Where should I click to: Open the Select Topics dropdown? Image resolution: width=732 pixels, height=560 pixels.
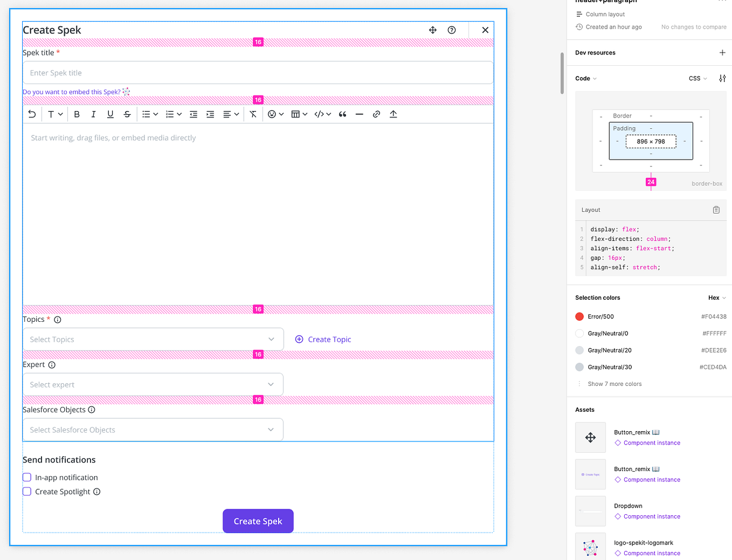pyautogui.click(x=153, y=339)
